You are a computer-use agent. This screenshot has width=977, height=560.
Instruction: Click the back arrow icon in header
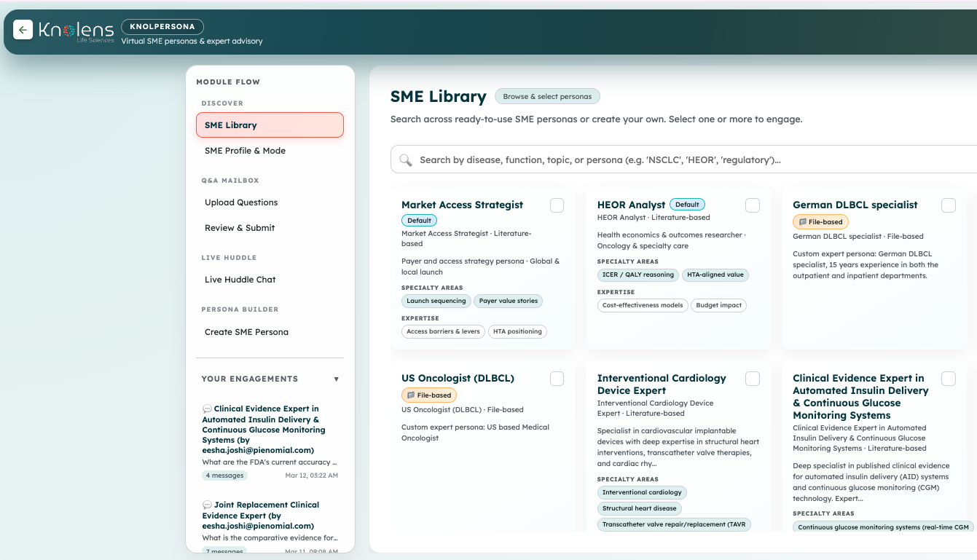click(x=23, y=30)
